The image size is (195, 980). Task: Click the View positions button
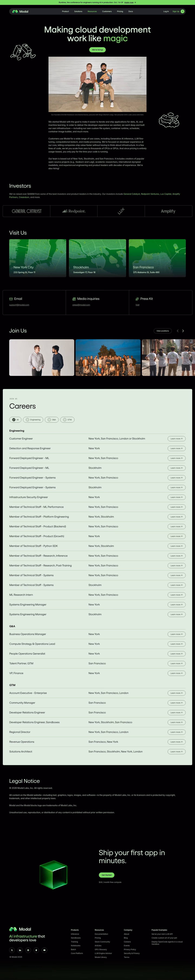[163, 331]
